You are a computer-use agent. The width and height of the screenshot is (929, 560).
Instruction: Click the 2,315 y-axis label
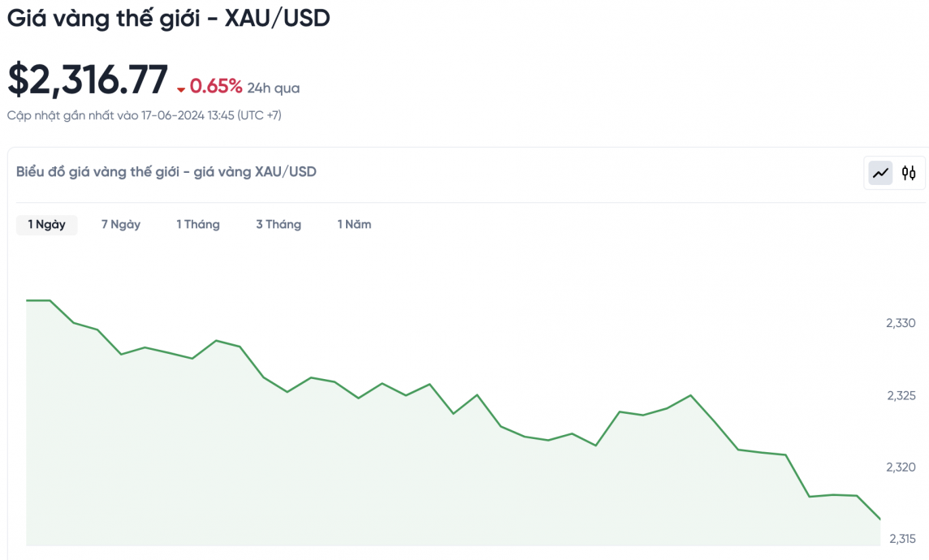902,538
